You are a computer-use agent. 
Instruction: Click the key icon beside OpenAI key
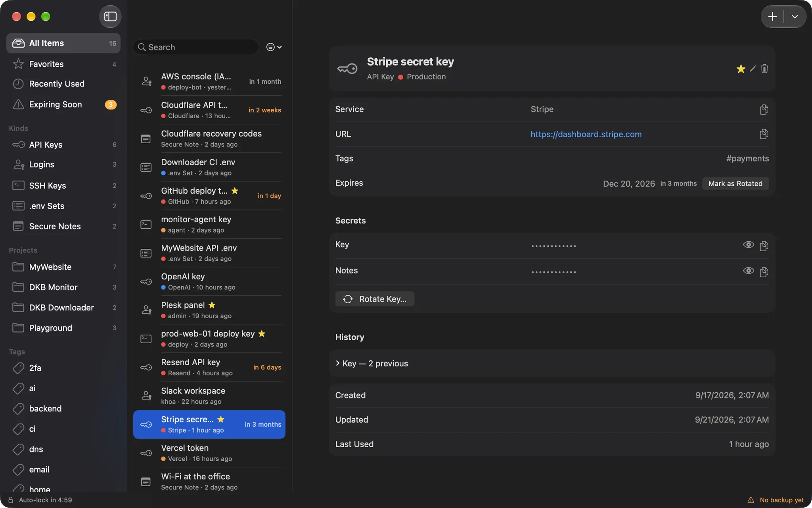click(146, 282)
